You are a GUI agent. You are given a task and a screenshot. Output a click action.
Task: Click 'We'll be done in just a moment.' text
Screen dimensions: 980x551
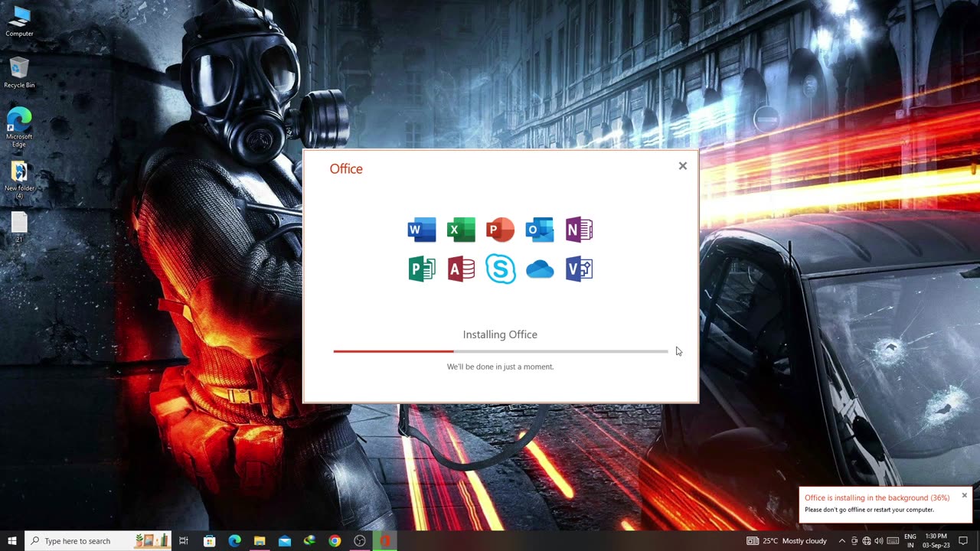pos(500,367)
